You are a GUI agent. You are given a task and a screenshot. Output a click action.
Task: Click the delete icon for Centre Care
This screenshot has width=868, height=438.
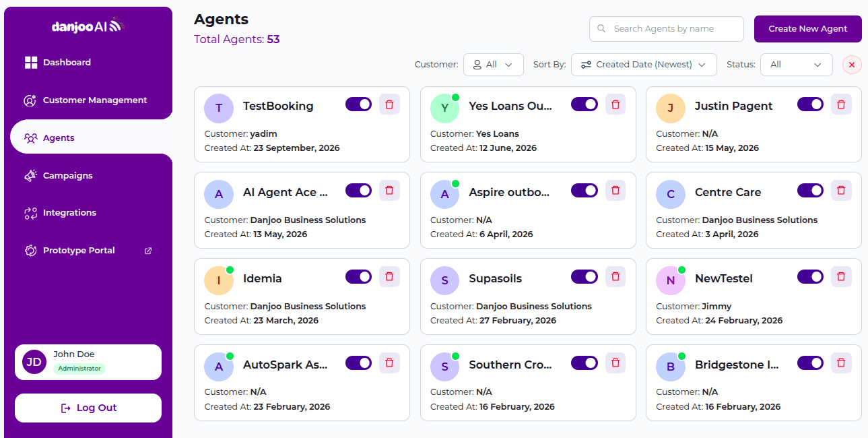click(841, 191)
